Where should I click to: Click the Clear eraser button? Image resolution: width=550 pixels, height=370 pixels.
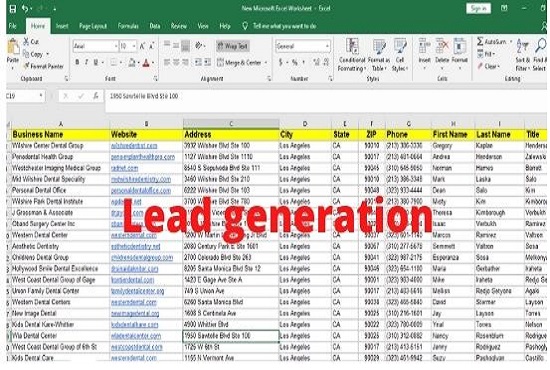[x=488, y=66]
